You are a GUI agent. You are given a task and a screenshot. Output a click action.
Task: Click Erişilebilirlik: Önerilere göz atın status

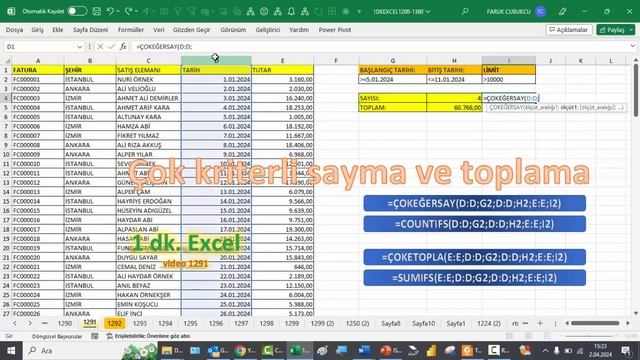(x=148, y=336)
